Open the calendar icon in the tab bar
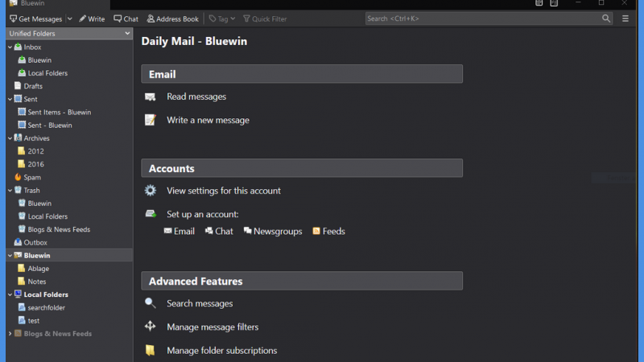Viewport: 644px width, 362px height. coord(539,3)
